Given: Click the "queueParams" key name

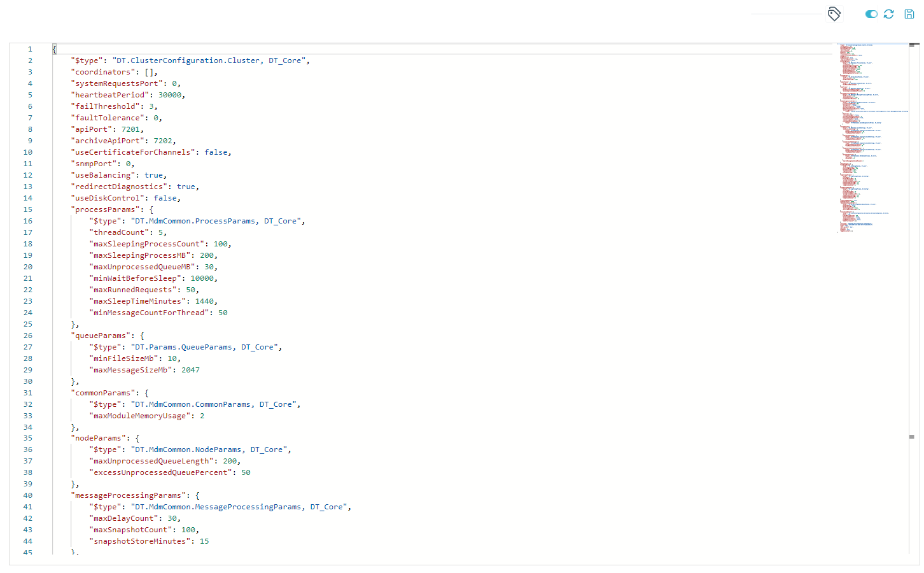Looking at the screenshot, I should click(101, 336).
